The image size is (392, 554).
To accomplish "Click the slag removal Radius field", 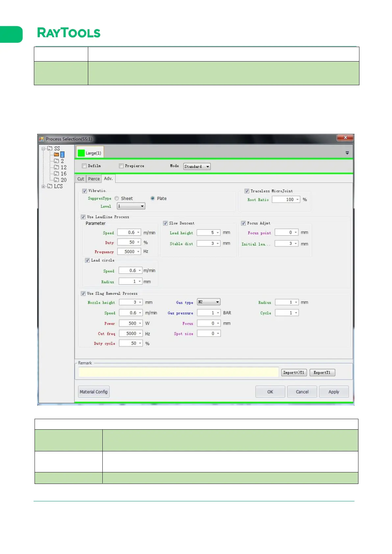I will [287, 302].
